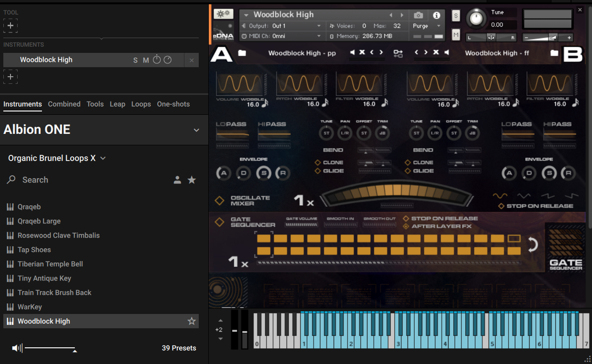
Task: Select the rightmost ramp wave oscillator shape
Action: click(x=571, y=196)
